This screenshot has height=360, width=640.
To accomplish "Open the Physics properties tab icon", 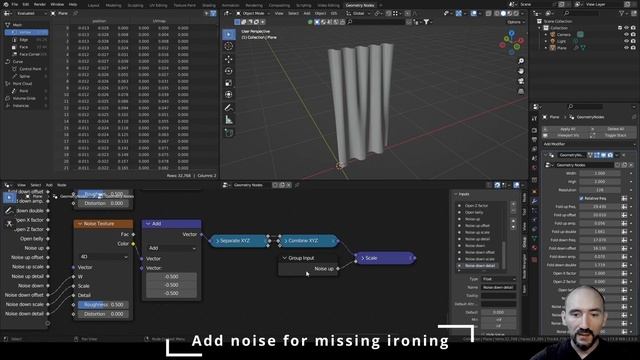I will (x=534, y=220).
